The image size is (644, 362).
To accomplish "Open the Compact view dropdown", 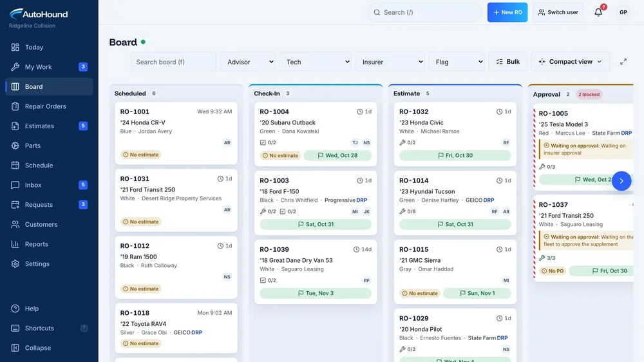I will [570, 62].
